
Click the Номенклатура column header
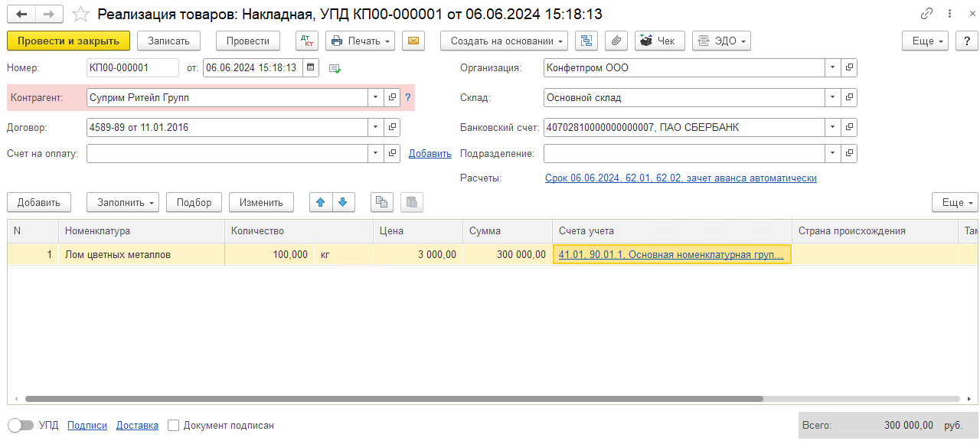tap(142, 230)
